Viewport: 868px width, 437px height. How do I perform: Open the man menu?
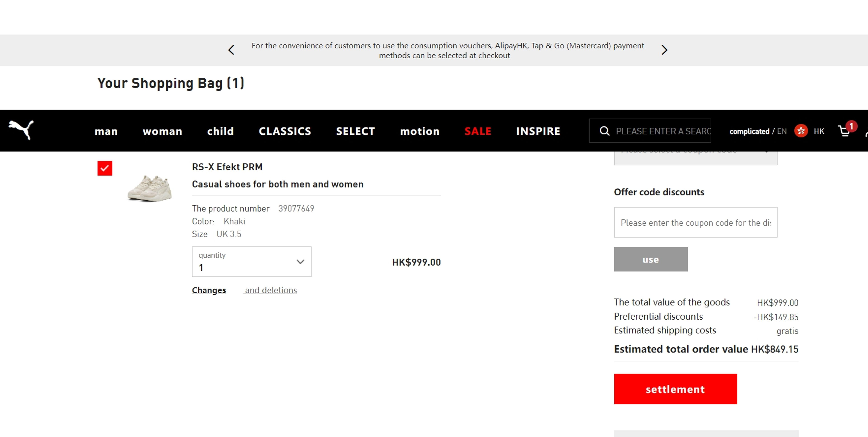[x=106, y=131]
